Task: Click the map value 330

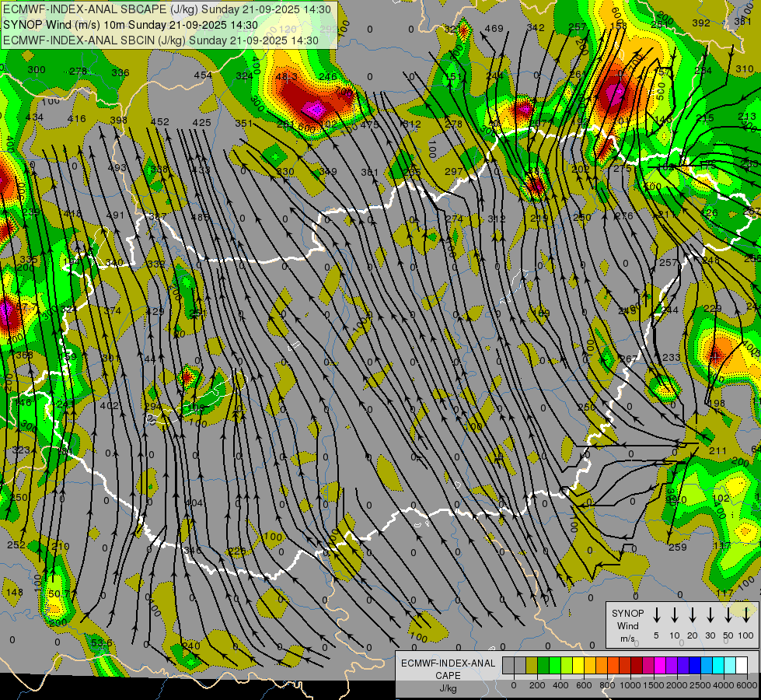Action: pos(285,171)
